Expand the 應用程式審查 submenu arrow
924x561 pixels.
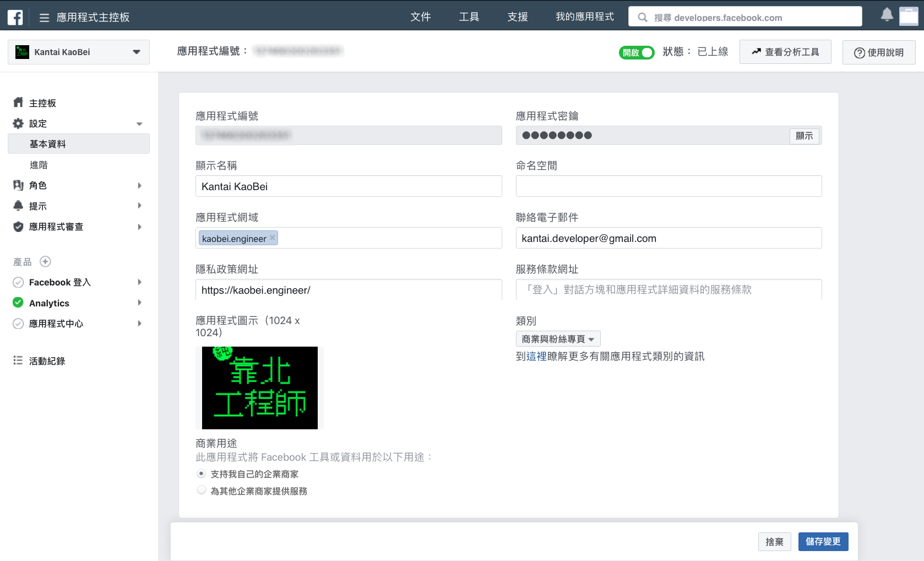[x=139, y=226]
